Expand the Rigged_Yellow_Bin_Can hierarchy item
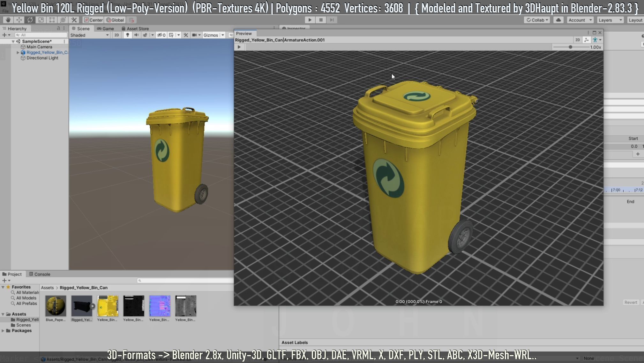The image size is (644, 363). click(x=18, y=52)
